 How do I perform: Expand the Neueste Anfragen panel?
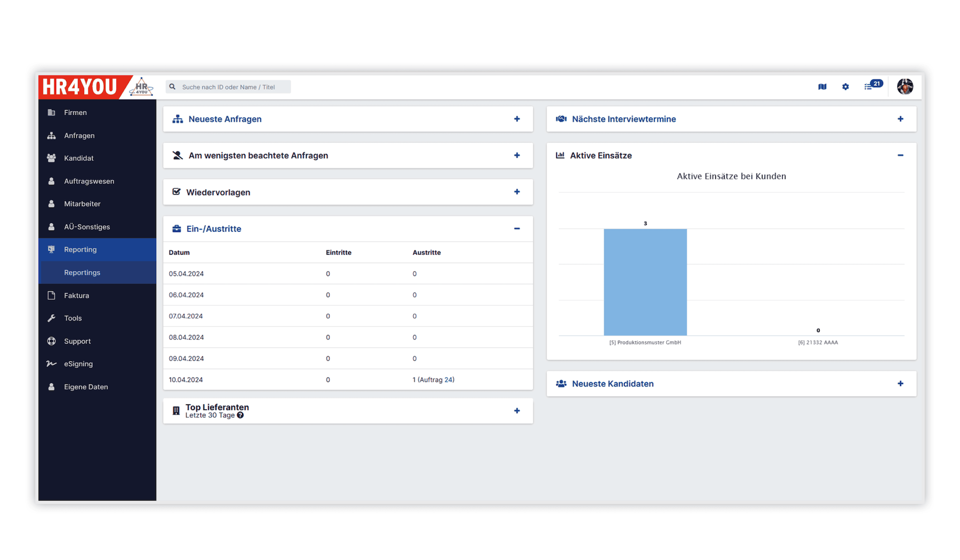pos(516,119)
